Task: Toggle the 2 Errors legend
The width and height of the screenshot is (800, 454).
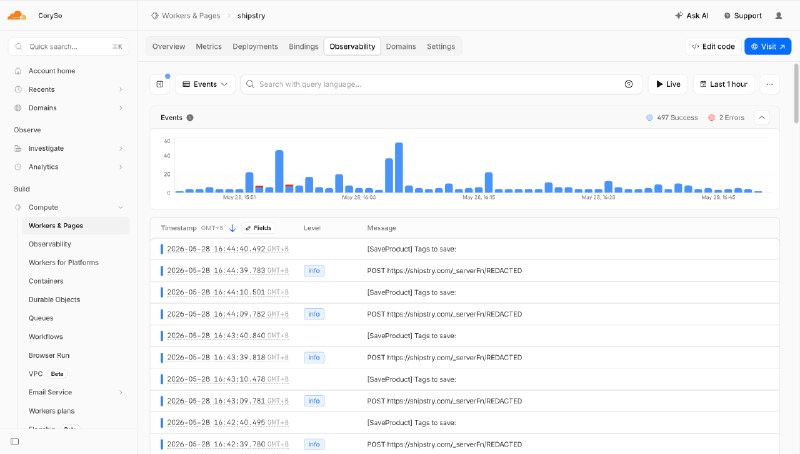Action: coord(726,118)
